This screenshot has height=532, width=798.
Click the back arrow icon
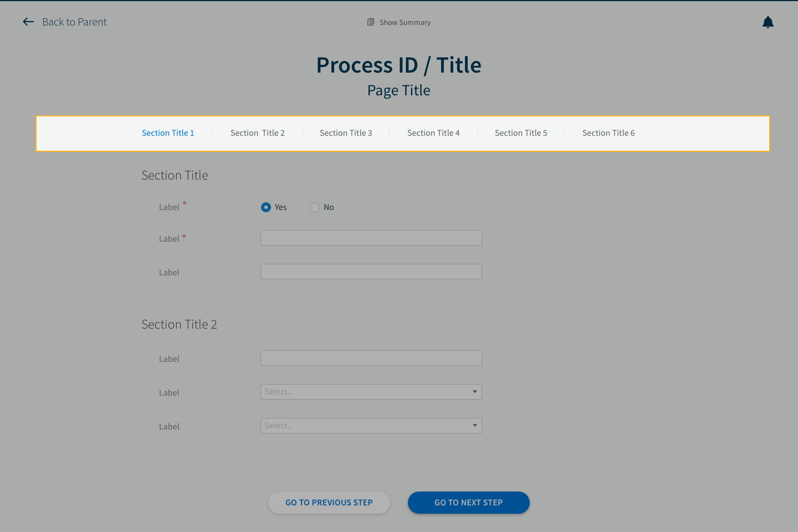28,22
